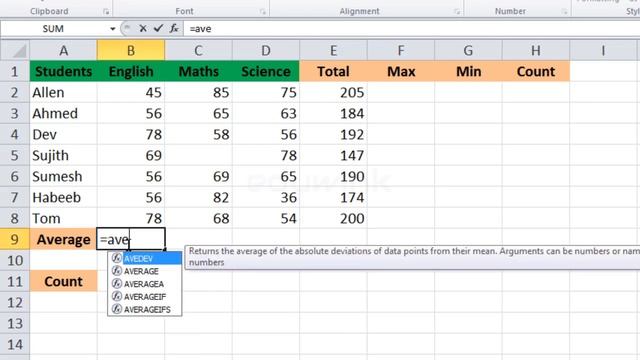This screenshot has height=360, width=640.
Task: Click Sujith's English score 69
Action: point(131,156)
